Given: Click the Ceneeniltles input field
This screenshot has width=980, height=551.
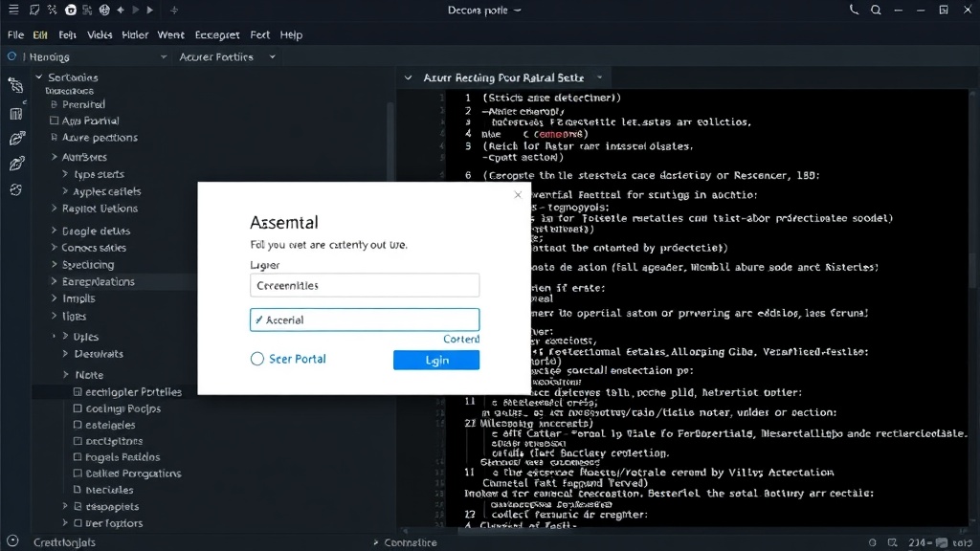Looking at the screenshot, I should click(365, 285).
